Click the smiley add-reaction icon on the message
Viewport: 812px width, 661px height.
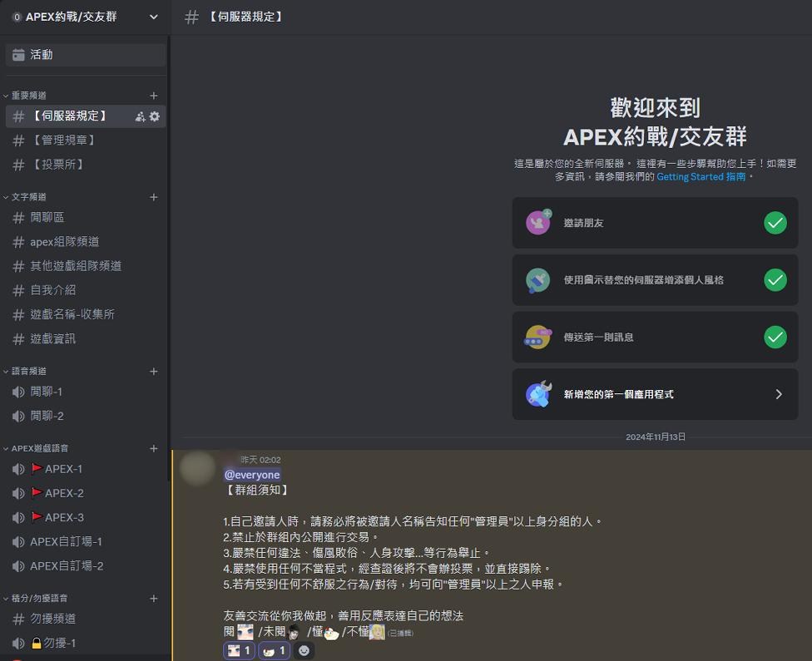pos(304,651)
